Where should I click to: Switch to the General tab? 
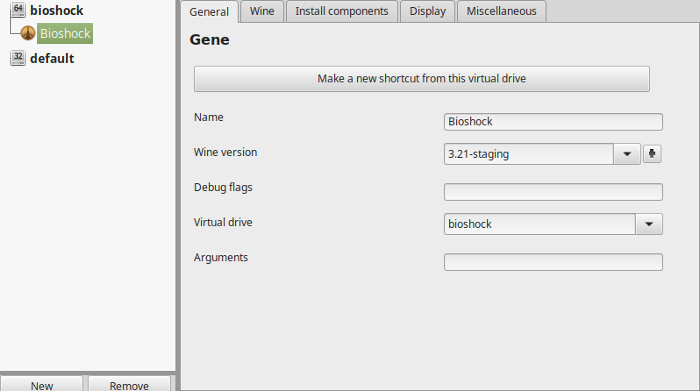(209, 12)
